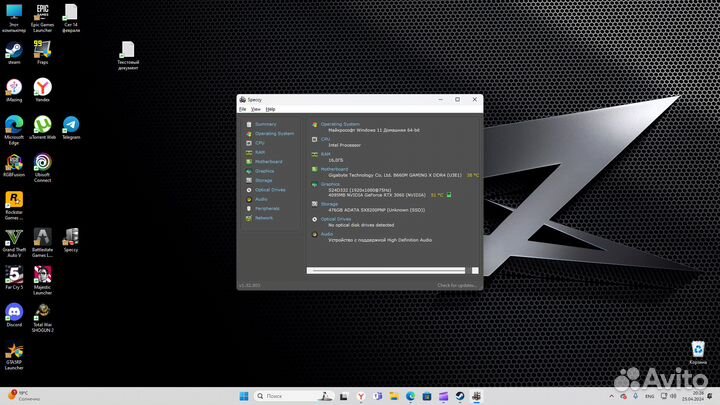The image size is (720, 405).
Task: Select Peripherals in the Speccy sidebar
Action: pyautogui.click(x=267, y=208)
